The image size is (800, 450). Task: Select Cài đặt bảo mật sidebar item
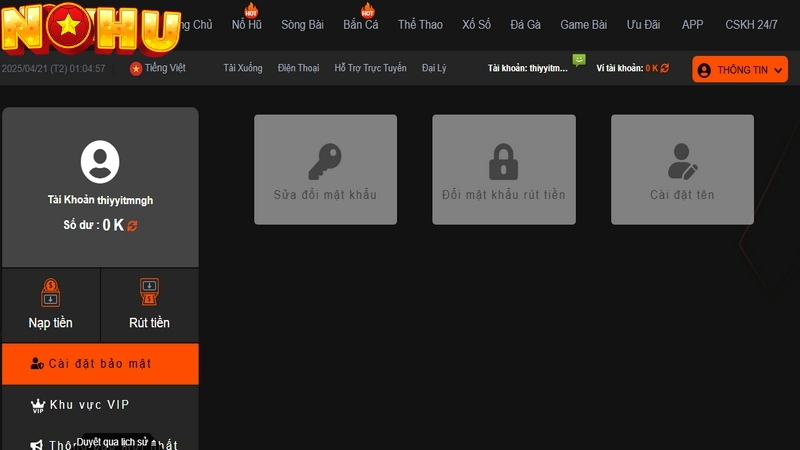click(x=100, y=364)
